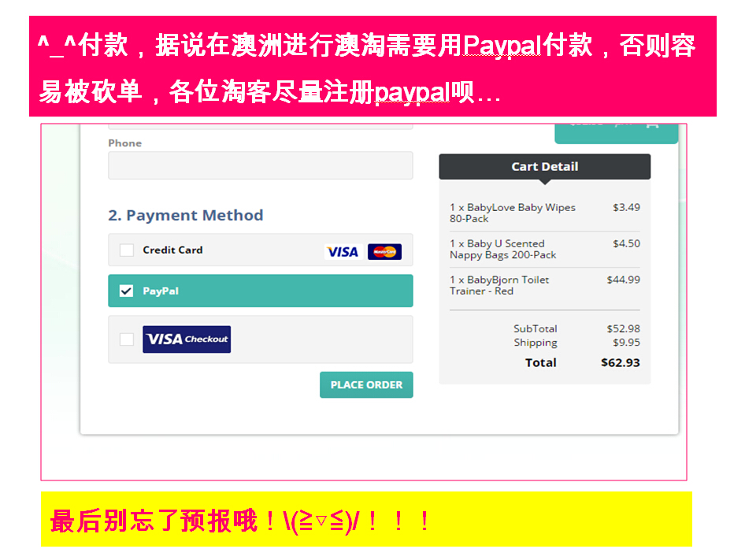This screenshot has width=734, height=560.
Task: Click the Cart Detail header
Action: 544,167
